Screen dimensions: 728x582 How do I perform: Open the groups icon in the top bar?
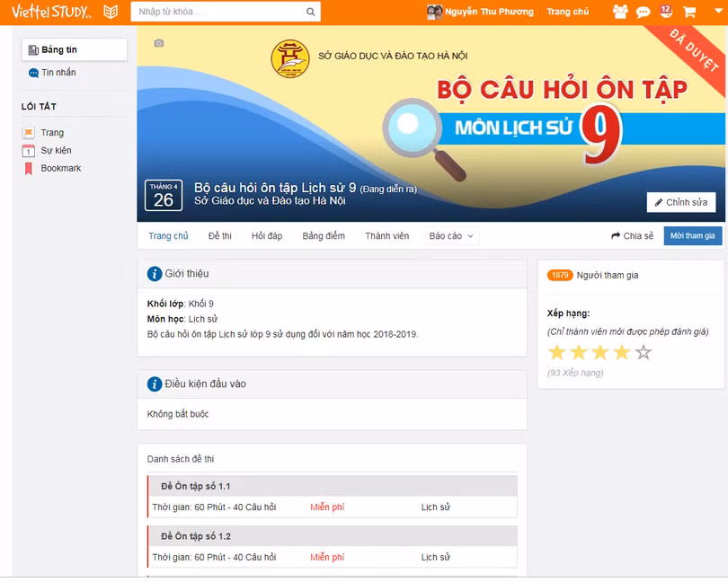coord(620,12)
